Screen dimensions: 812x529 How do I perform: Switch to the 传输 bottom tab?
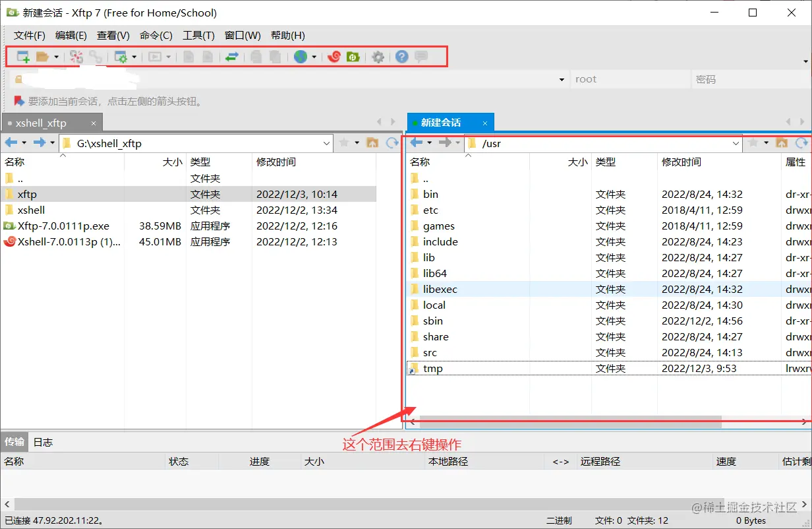point(14,442)
